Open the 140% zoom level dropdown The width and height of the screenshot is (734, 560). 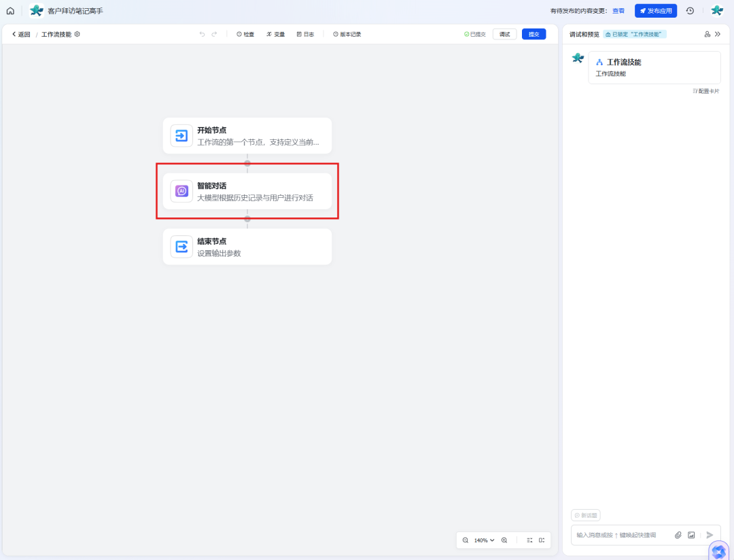click(484, 540)
